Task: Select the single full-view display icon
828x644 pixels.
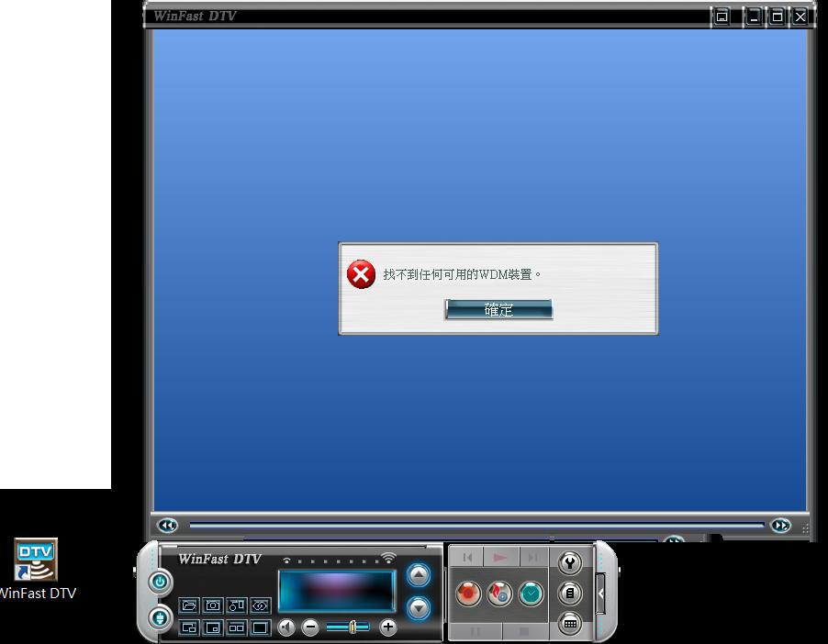Action: pos(260,627)
